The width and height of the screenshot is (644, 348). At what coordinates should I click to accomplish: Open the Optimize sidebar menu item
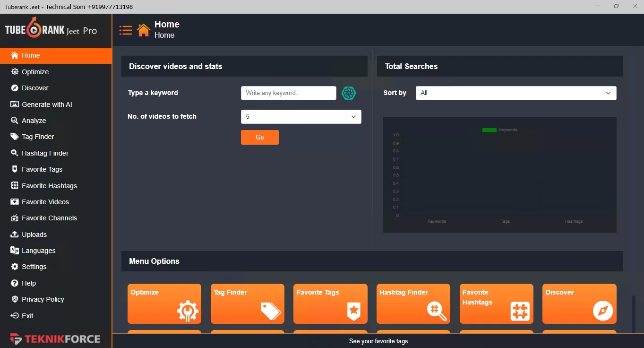point(56,72)
